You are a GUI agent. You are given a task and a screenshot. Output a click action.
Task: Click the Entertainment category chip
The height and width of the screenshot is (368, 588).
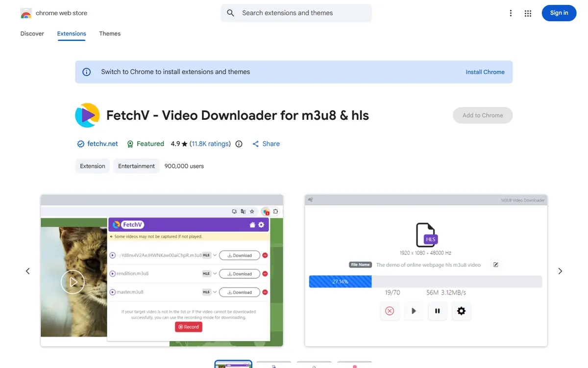136,166
